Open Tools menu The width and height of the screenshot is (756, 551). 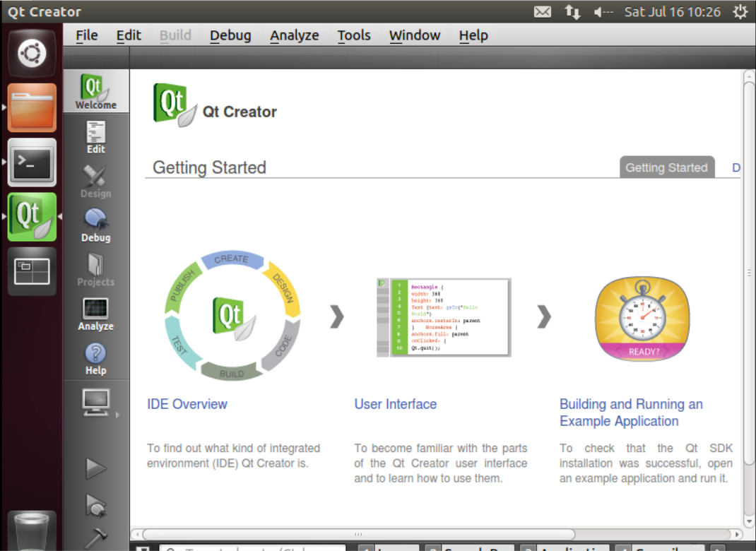[354, 35]
